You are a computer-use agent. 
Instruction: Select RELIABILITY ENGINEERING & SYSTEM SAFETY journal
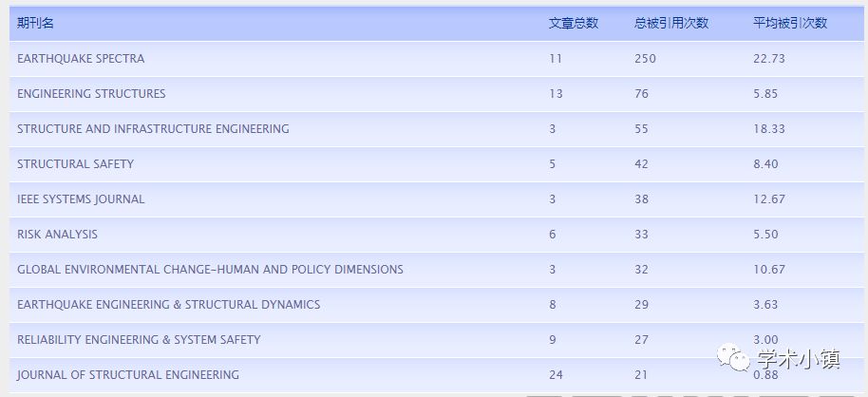click(139, 340)
